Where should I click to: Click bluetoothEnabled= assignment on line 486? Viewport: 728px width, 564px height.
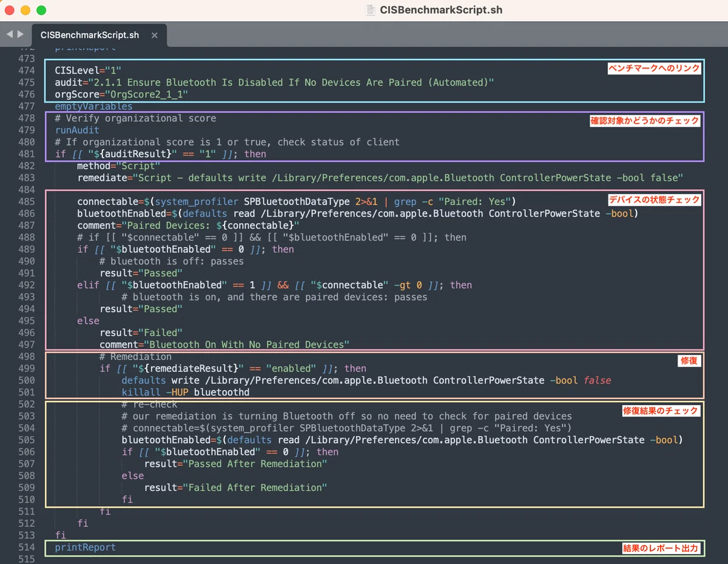(358, 213)
